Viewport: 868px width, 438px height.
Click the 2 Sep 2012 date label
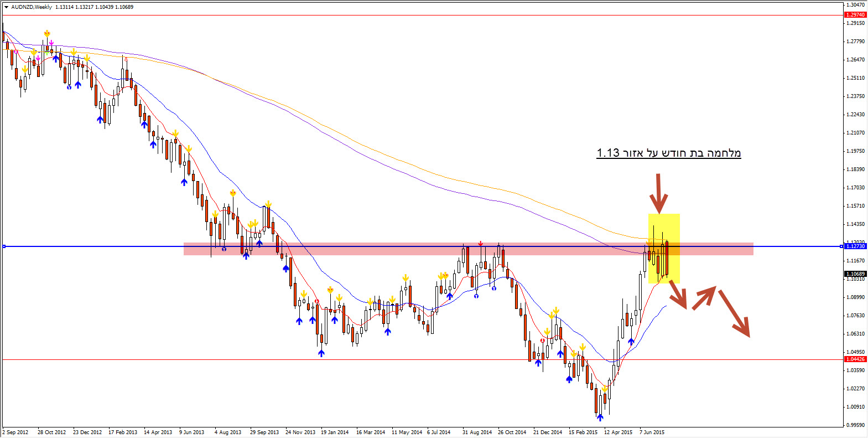pyautogui.click(x=15, y=432)
